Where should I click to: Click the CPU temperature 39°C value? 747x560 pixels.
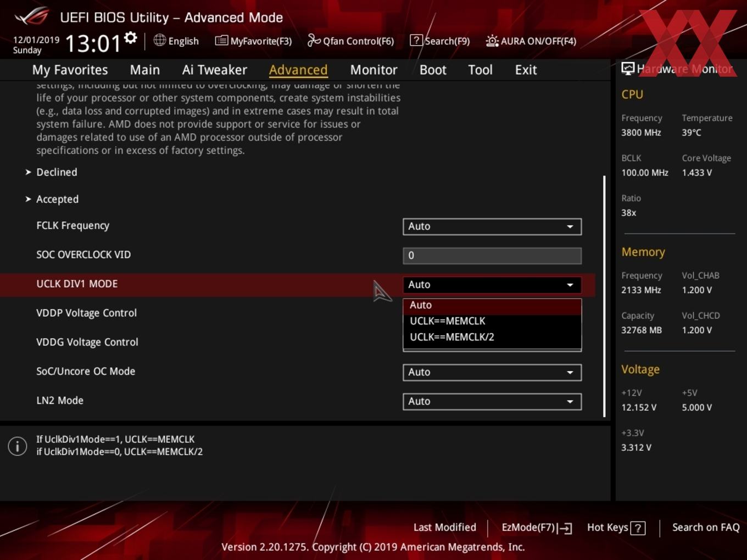pyautogui.click(x=692, y=132)
